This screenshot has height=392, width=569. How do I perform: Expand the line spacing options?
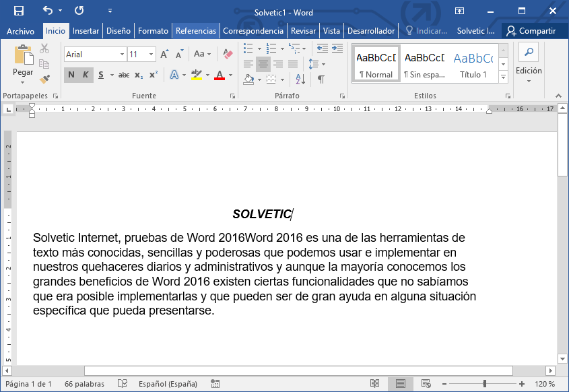[x=316, y=64]
